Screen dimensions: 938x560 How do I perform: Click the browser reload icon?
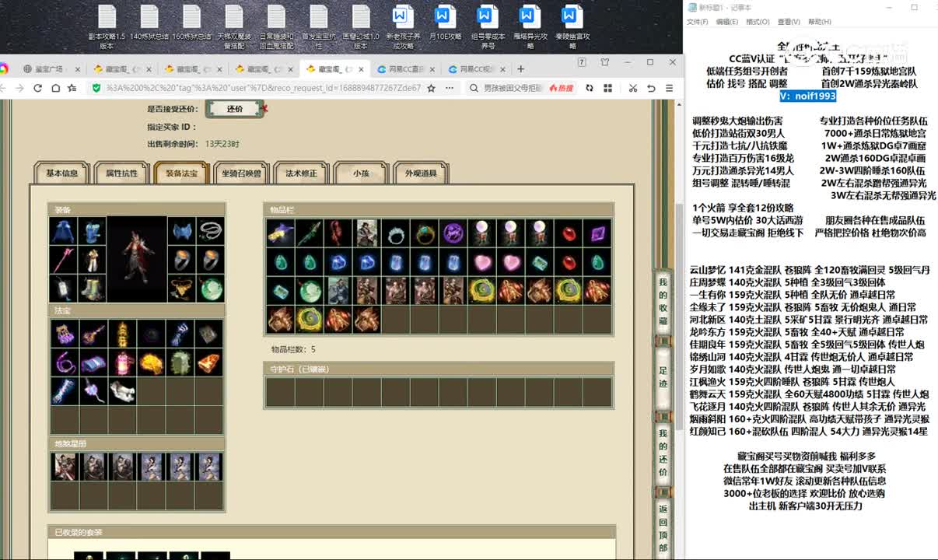tap(37, 88)
